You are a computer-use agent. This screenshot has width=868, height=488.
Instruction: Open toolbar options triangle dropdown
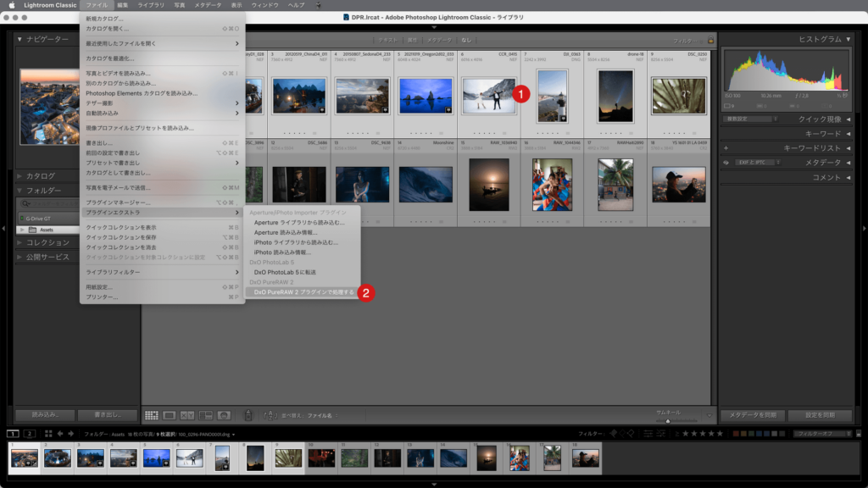(x=709, y=415)
